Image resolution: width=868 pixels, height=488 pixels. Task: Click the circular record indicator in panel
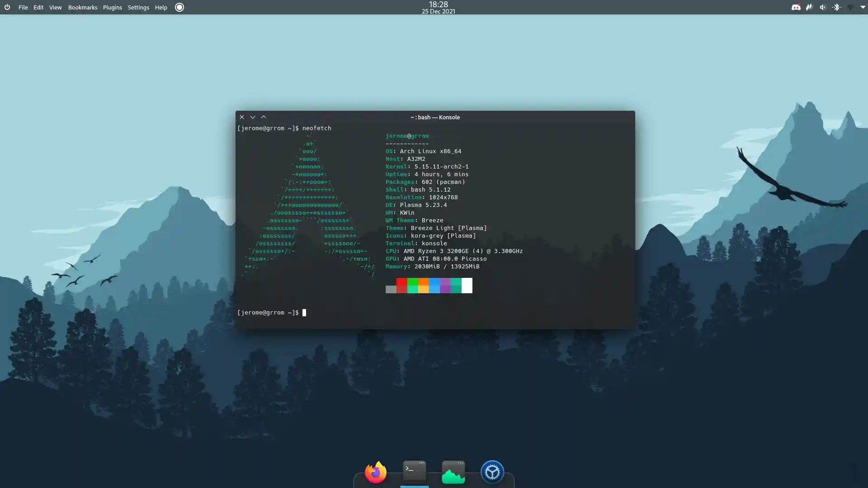179,7
